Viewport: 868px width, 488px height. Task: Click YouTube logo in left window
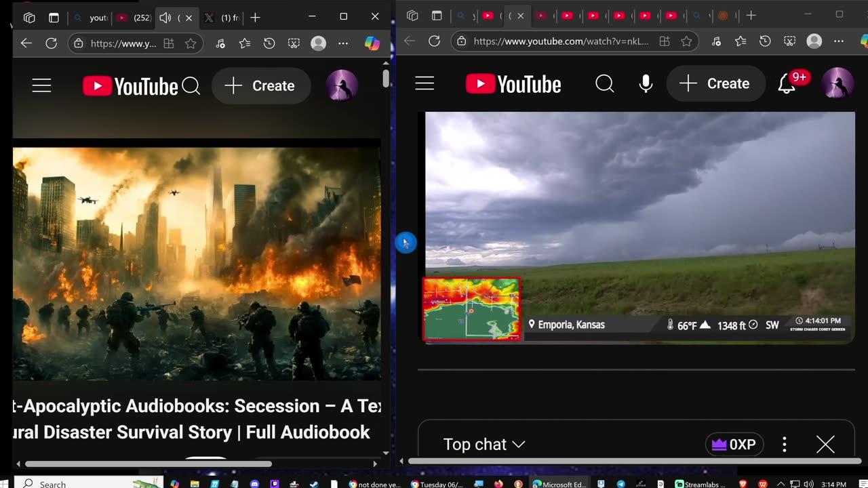tap(130, 86)
